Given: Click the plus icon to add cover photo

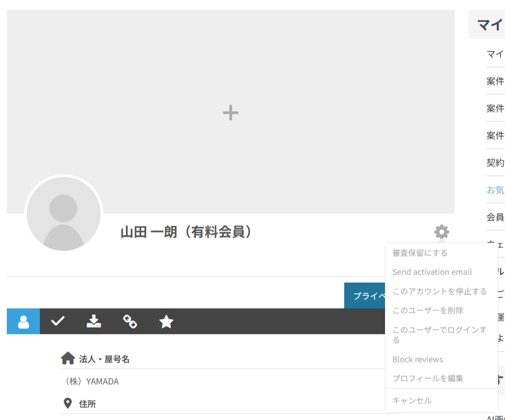Looking at the screenshot, I should pos(231,112).
